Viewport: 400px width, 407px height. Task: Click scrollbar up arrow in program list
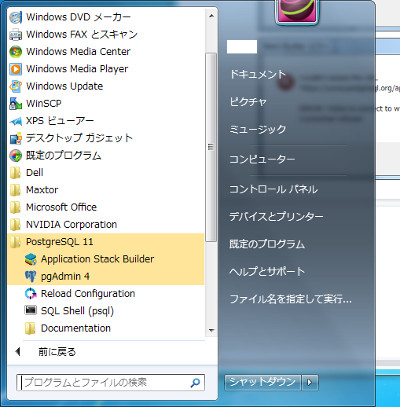coord(211,16)
